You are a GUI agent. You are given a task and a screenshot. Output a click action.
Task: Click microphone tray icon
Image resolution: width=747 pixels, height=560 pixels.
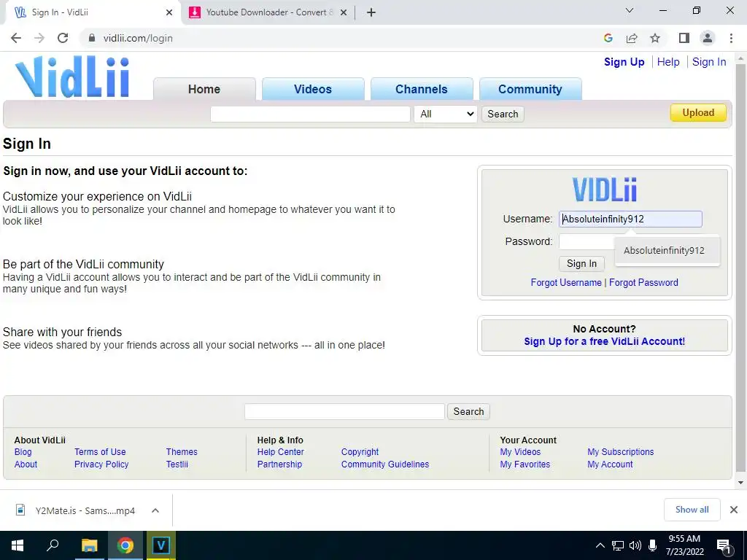coord(653,545)
